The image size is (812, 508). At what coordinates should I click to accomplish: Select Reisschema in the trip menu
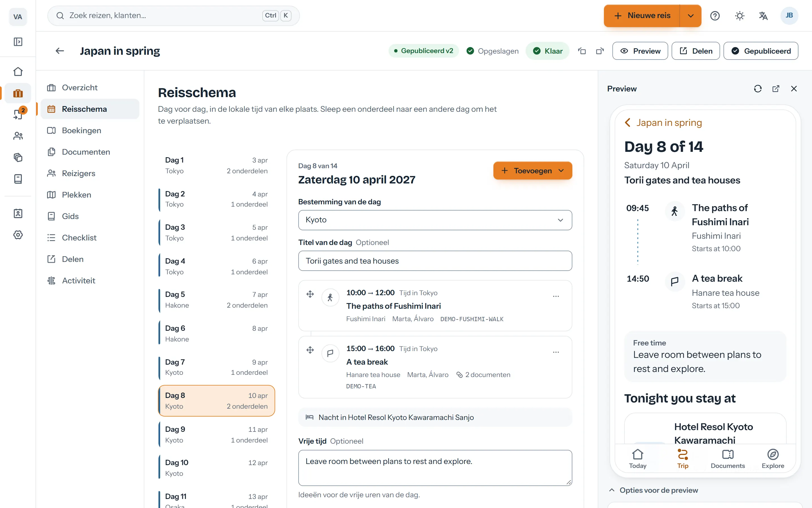90,109
